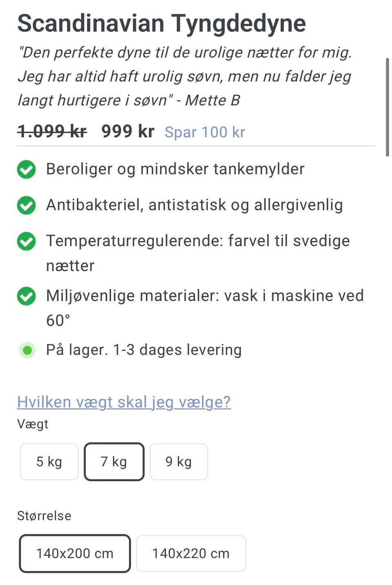Click the green checkmark beside Beroliger og mindsker tankemylder
Screen dimensions: 392x585
tap(27, 169)
